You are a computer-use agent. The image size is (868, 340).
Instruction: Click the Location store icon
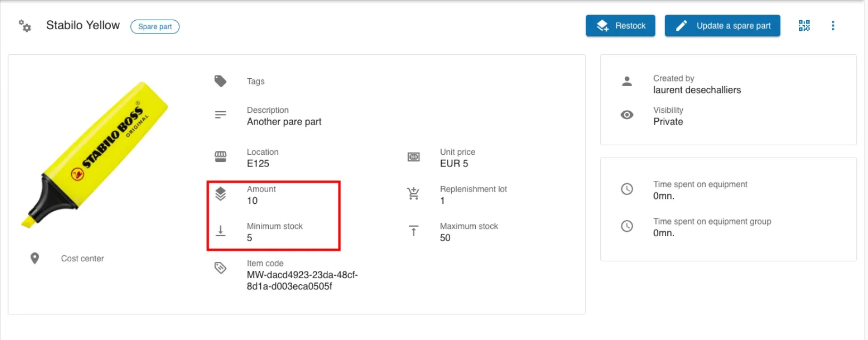220,156
